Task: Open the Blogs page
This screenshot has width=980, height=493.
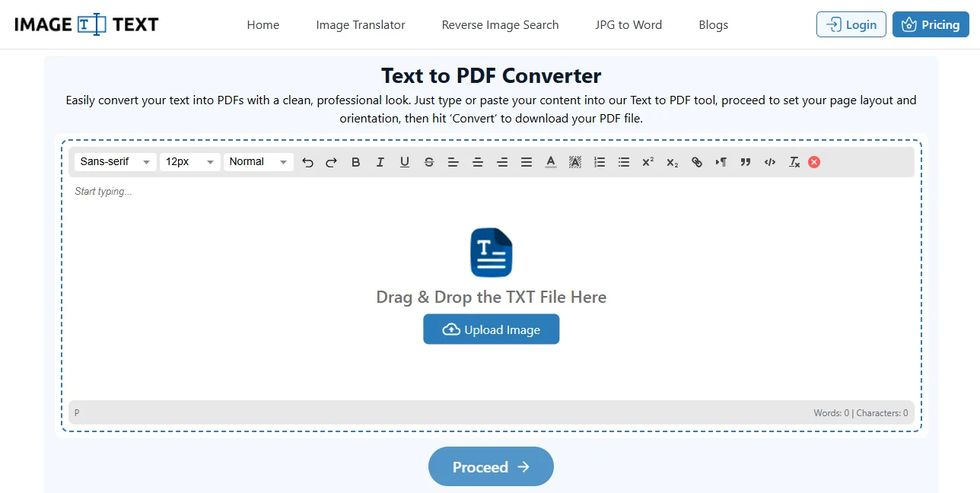Action: pos(714,25)
